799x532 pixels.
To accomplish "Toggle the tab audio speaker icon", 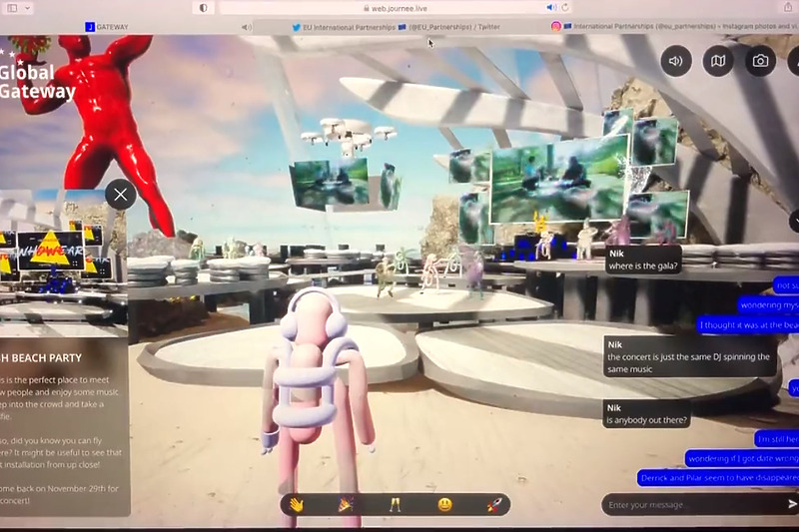I will (246, 27).
